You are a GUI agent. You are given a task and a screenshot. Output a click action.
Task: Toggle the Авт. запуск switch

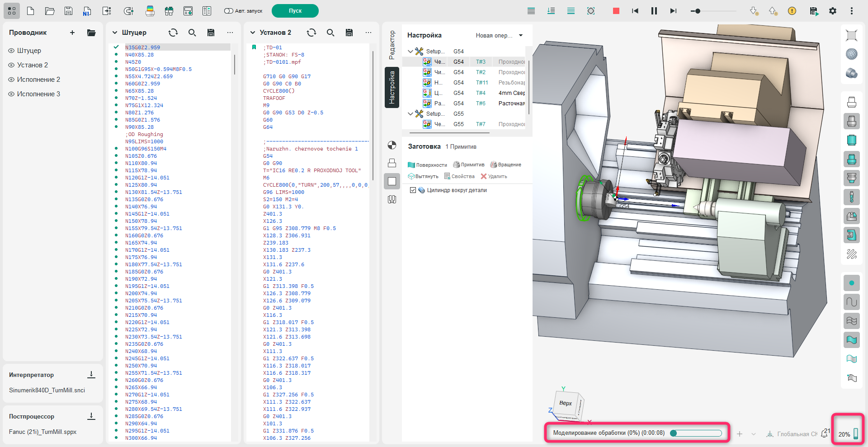[x=229, y=11]
